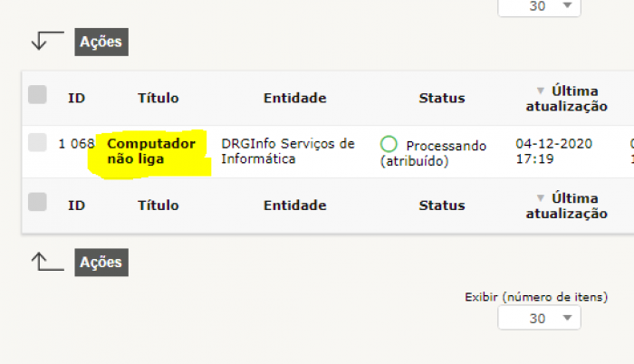Toggle select-all checkbox in bottom header
Image resolution: width=634 pixels, height=364 pixels.
[37, 202]
